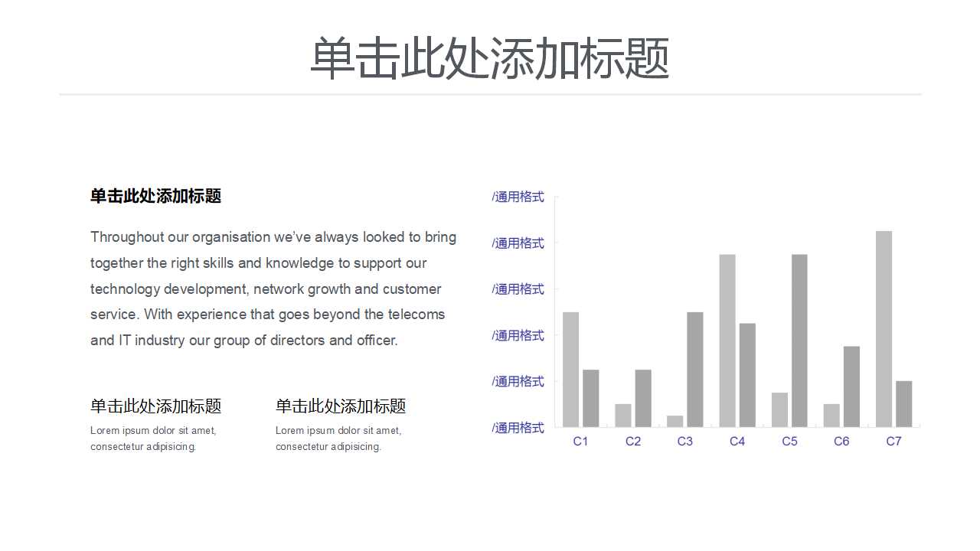Click the main slide title placeholder

click(x=490, y=59)
